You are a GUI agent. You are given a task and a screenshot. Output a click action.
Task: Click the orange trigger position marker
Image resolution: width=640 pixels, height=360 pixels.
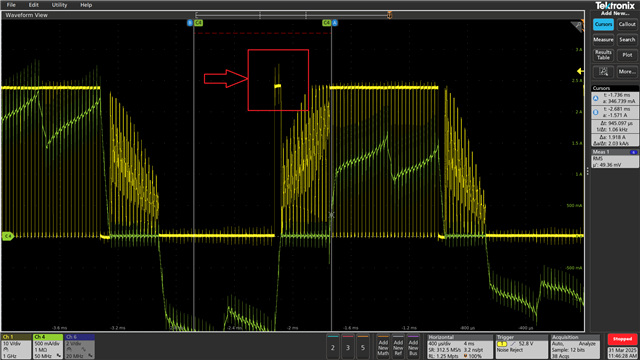[390, 15]
